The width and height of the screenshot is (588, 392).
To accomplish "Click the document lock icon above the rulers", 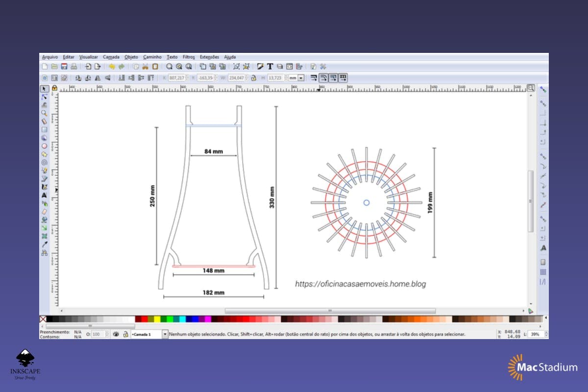I will tap(54, 89).
